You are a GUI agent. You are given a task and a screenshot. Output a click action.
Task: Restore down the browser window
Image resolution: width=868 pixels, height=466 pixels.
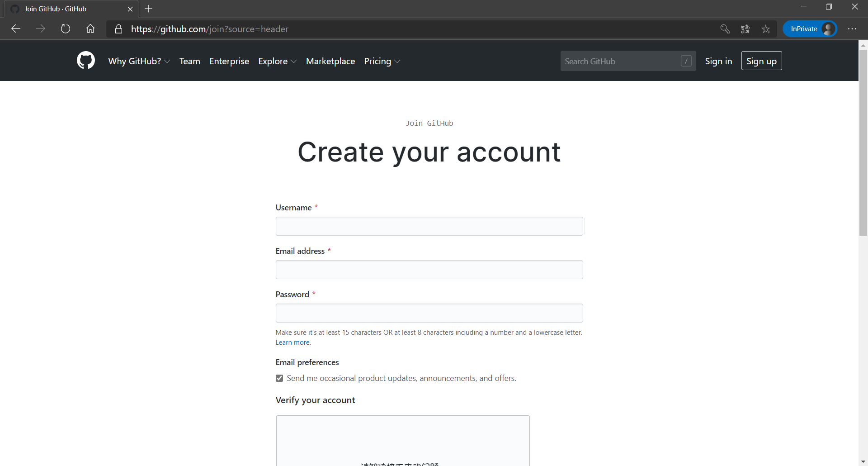(x=829, y=7)
